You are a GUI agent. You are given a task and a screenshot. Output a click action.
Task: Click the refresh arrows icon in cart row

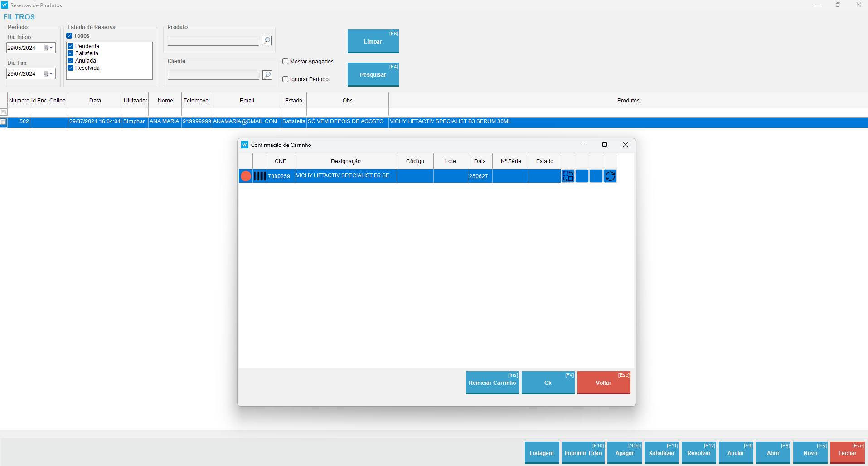[x=610, y=176]
